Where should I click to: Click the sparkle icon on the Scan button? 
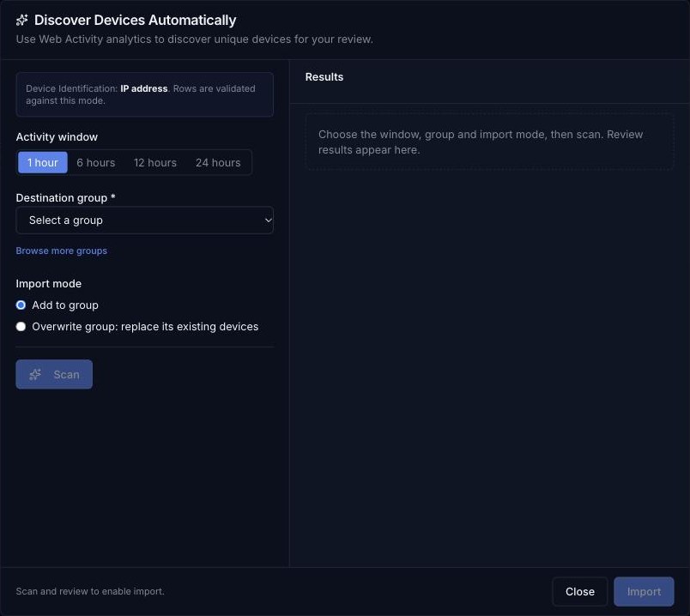pos(35,374)
